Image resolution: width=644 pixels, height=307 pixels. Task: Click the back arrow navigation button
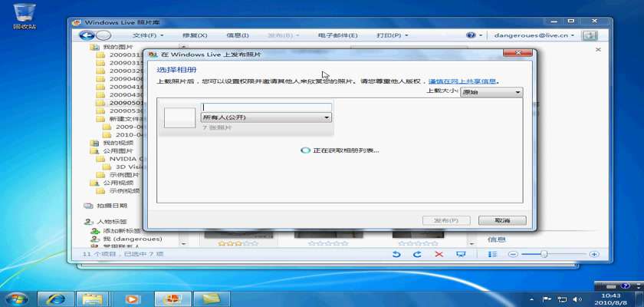pos(86,35)
